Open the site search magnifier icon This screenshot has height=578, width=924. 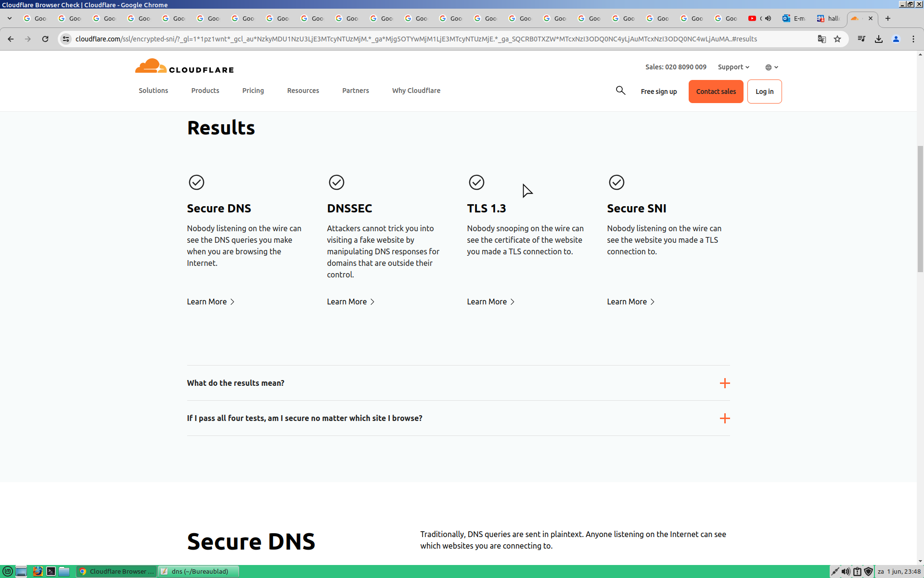click(x=620, y=91)
